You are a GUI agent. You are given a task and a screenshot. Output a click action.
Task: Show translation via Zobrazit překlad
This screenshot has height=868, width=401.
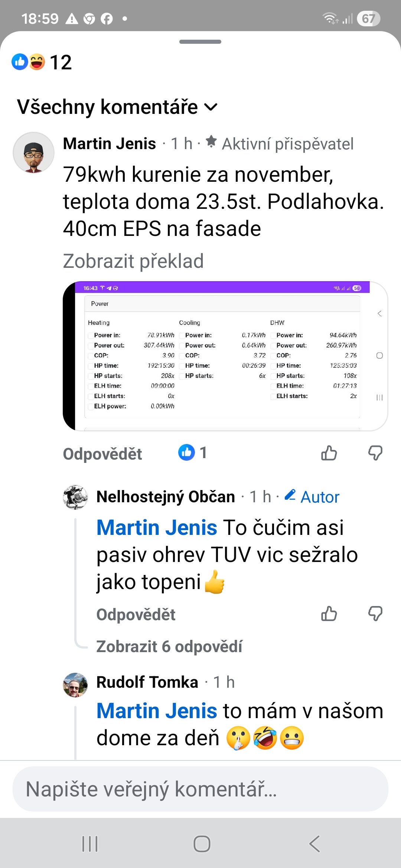click(x=133, y=261)
